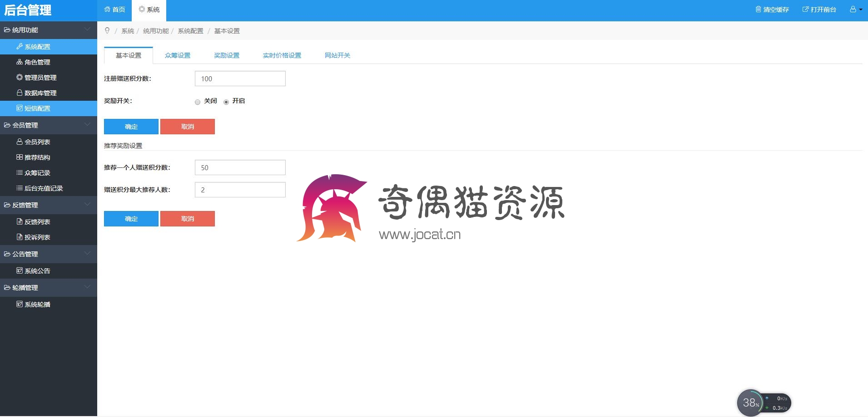Click the 注册赠送积分数 input field
868x417 pixels.
pyautogui.click(x=240, y=78)
